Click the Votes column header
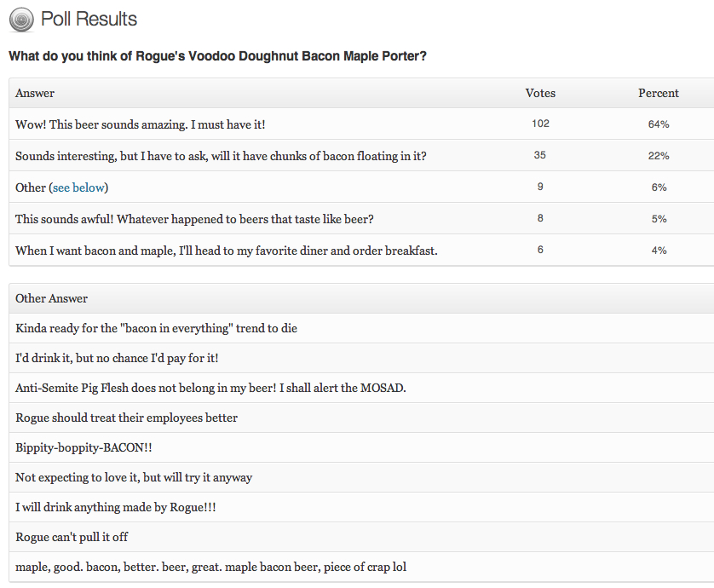Viewport: 714px width, 588px height. click(x=540, y=93)
